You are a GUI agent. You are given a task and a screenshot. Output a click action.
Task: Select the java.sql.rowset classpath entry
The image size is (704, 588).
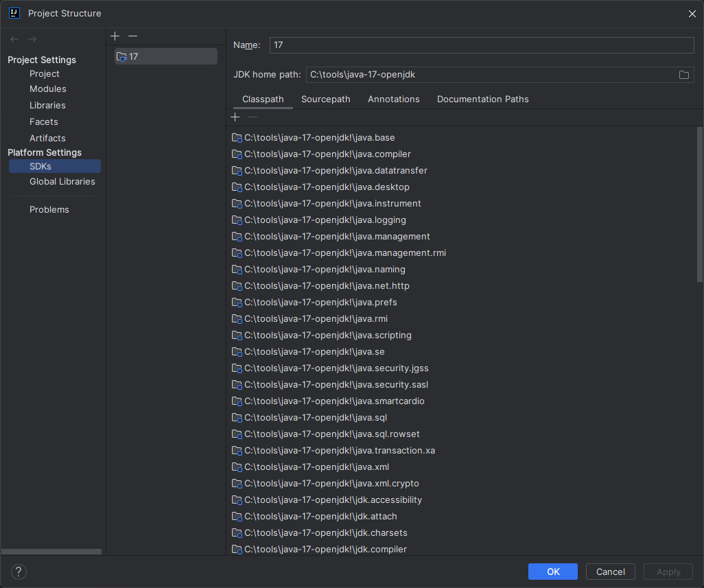[325, 434]
